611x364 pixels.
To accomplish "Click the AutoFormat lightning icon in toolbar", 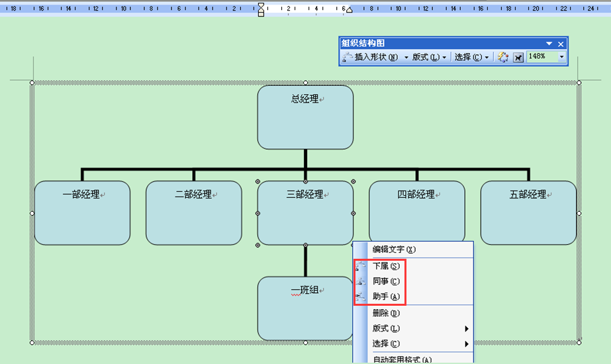I will pyautogui.click(x=503, y=58).
